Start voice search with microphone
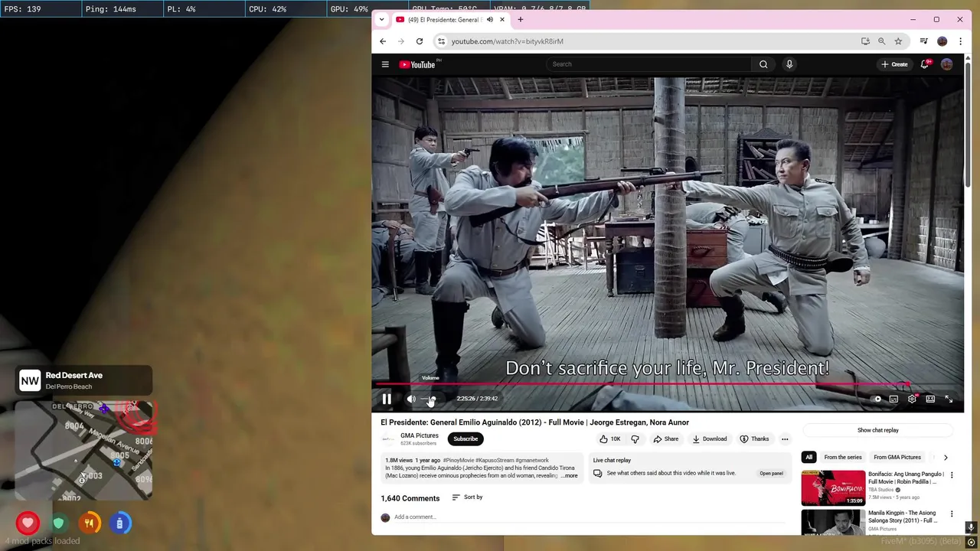 (789, 64)
